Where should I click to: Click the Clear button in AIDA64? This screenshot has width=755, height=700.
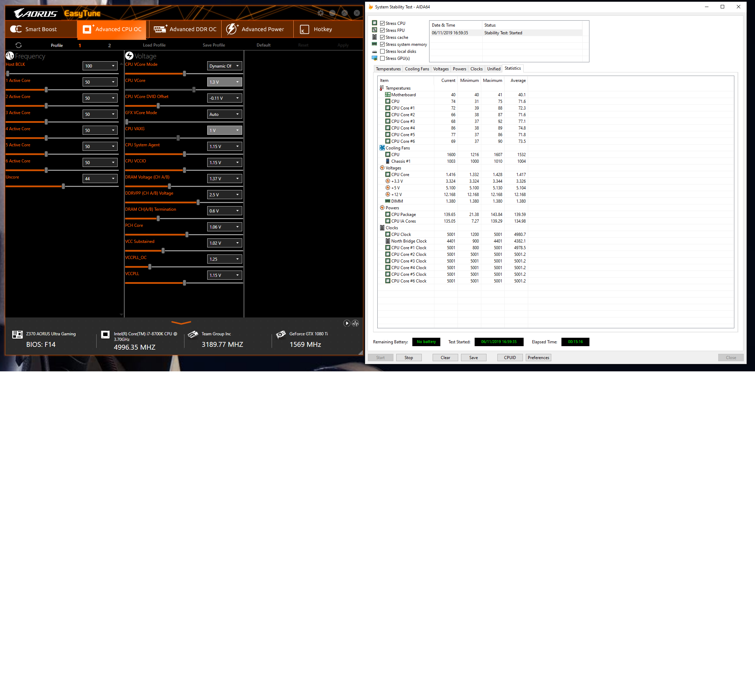[x=445, y=358]
